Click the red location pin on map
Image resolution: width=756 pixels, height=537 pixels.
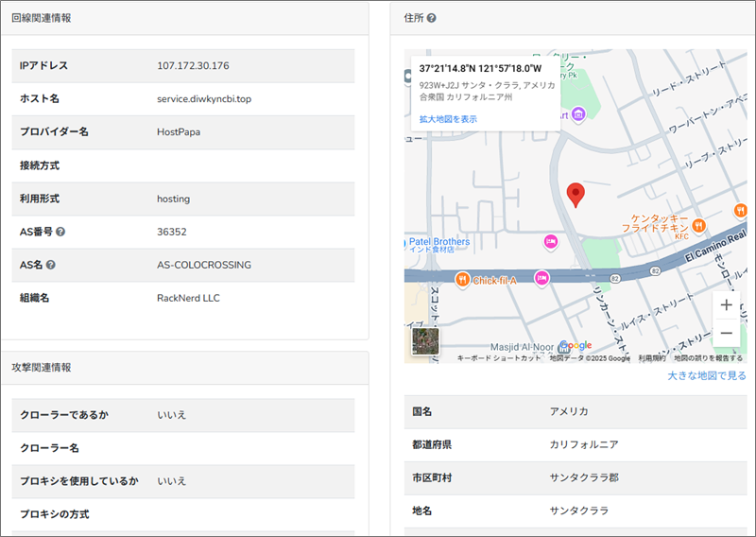(576, 195)
